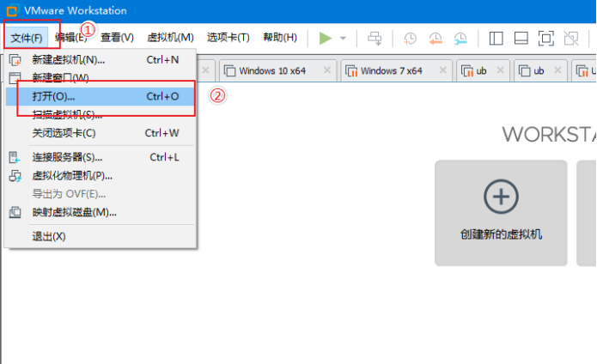Choose 连接服务器(S)... menu entry
This screenshot has height=364, width=597.
tap(101, 157)
